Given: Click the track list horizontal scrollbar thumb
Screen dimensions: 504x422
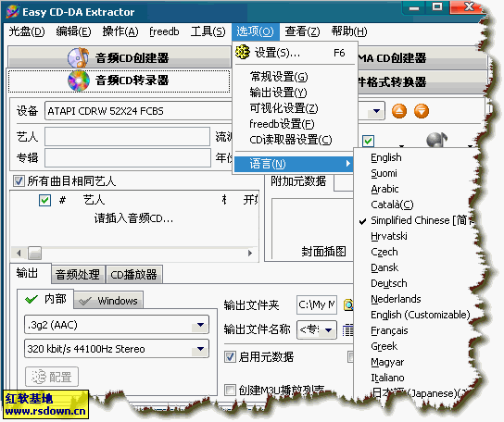Looking at the screenshot, I should [34, 253].
